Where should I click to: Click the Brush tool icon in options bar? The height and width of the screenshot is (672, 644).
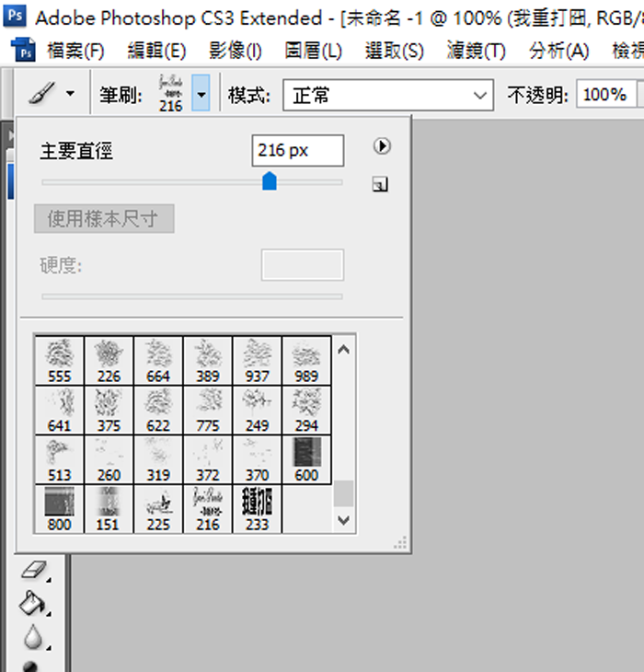[42, 93]
